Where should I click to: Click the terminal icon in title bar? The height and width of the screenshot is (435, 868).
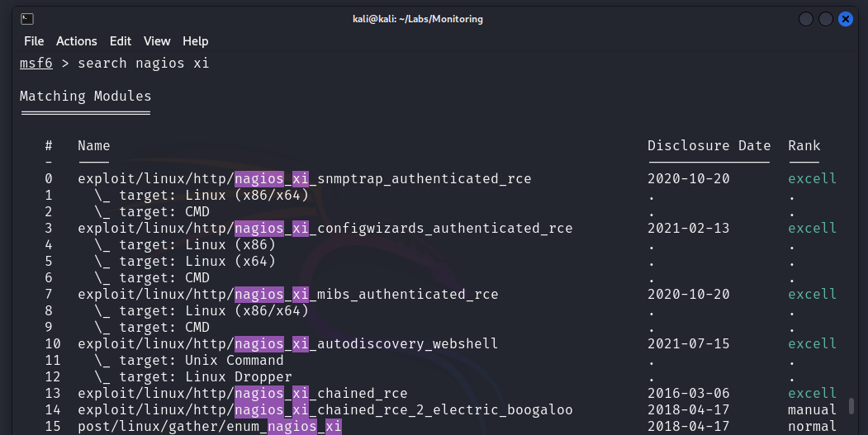27,18
